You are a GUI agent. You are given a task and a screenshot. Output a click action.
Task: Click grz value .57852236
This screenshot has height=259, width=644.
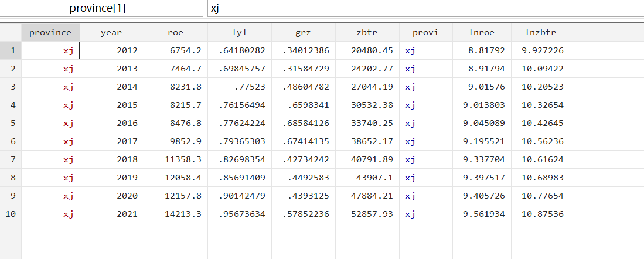pos(304,214)
